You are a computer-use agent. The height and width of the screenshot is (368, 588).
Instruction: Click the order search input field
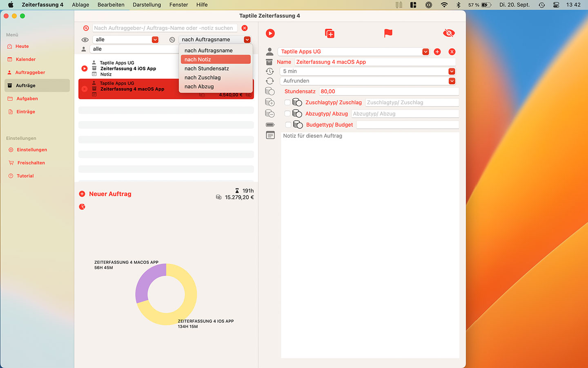coord(165,28)
